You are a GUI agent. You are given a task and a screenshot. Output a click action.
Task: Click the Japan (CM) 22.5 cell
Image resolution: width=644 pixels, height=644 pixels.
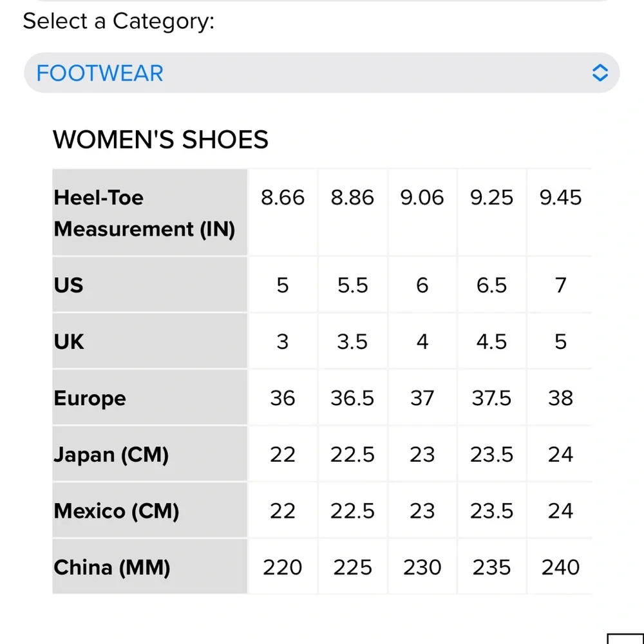(x=352, y=454)
